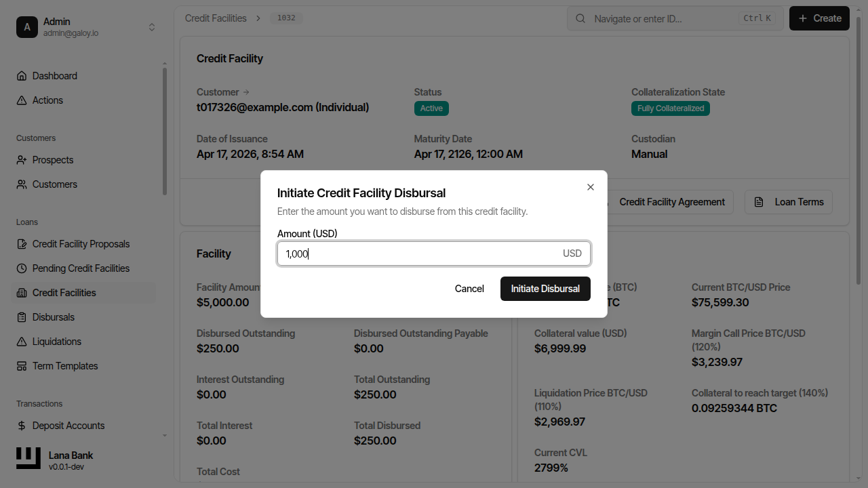This screenshot has height=488, width=868.
Task: Select the Actions sidebar icon
Action: click(x=47, y=100)
